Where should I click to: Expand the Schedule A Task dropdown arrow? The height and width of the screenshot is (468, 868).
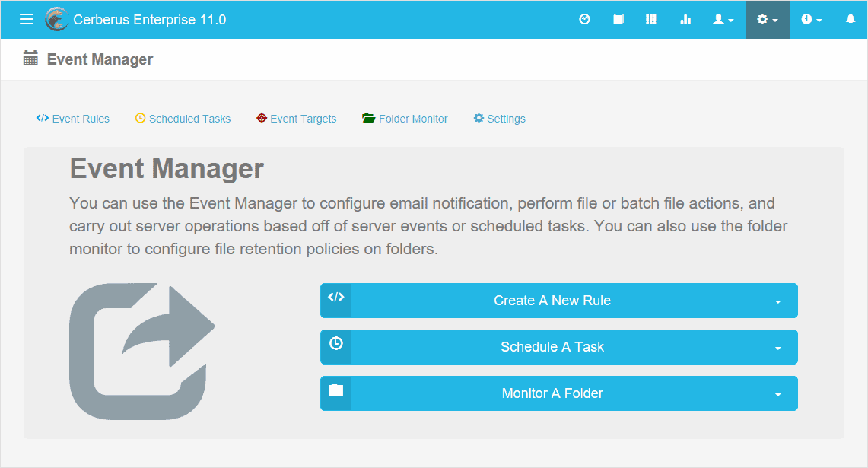coord(777,347)
